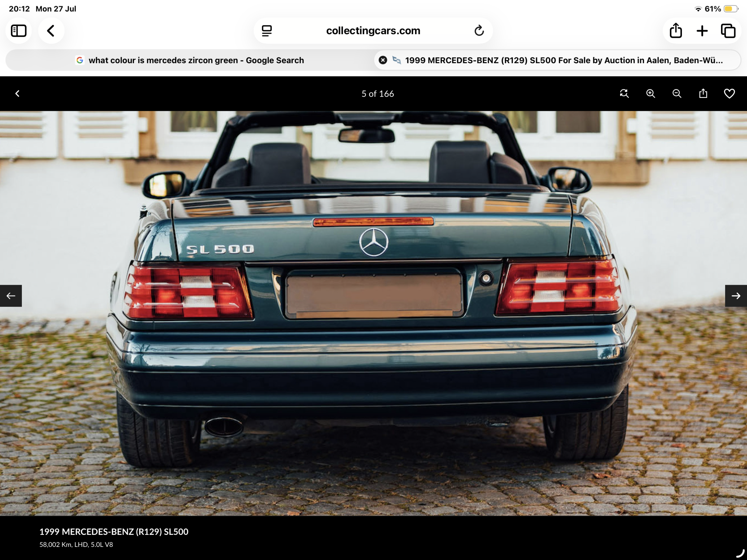Click the '1999 MERCEDES-BENZ (R129) SL500' title

(x=114, y=532)
